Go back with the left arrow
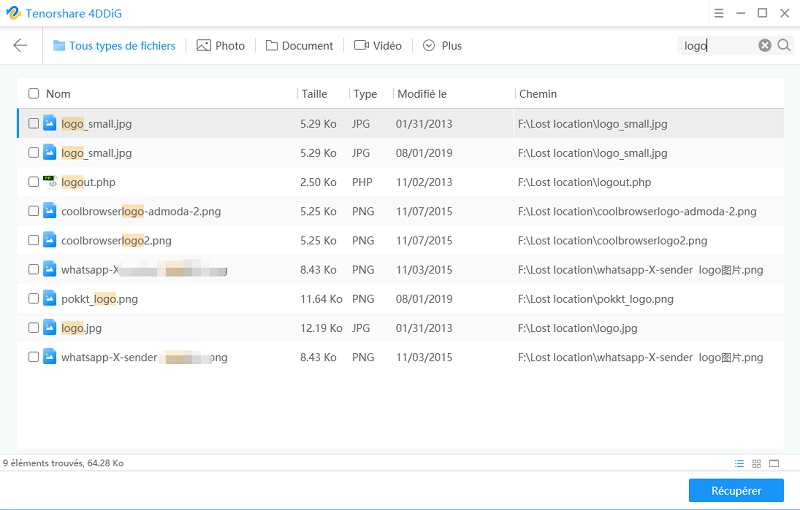Viewport: 800px width, 510px height. [x=20, y=45]
